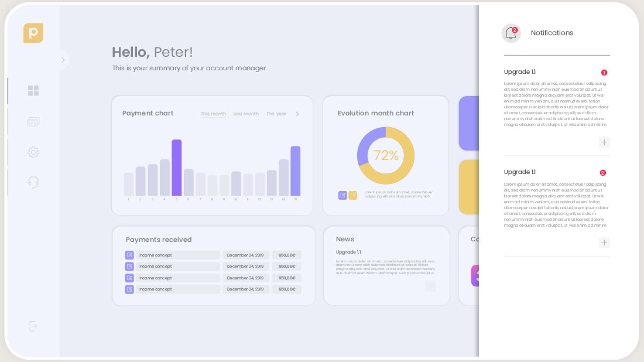Click the arrow next to This year
The image size is (644, 362).
tap(297, 114)
